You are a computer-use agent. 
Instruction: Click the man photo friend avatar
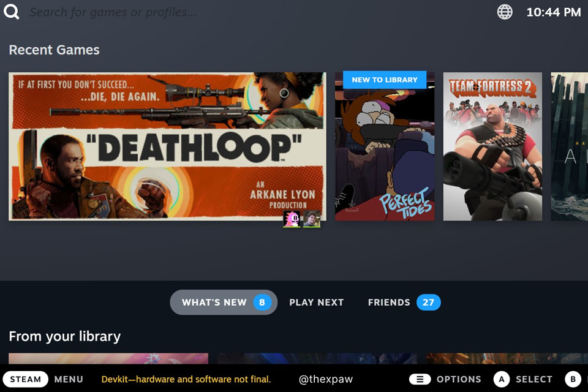coord(312,219)
